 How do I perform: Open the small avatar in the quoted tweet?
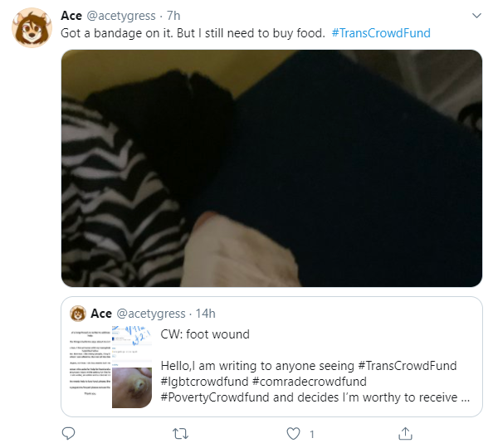[78, 314]
